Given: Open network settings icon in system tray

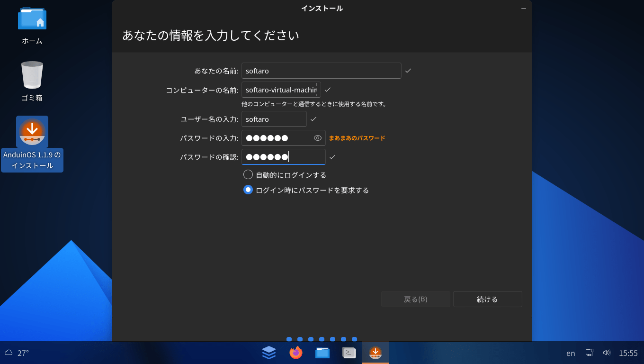Looking at the screenshot, I should pyautogui.click(x=590, y=353).
